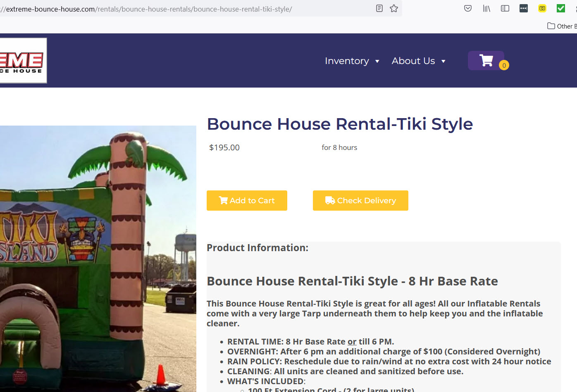Click the yellow extension icon

point(542,8)
